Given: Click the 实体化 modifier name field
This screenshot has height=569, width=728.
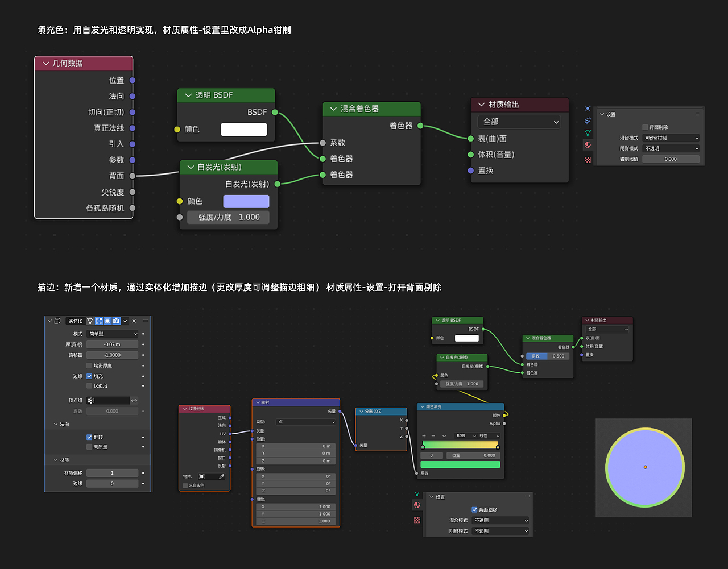Looking at the screenshot, I should [76, 321].
